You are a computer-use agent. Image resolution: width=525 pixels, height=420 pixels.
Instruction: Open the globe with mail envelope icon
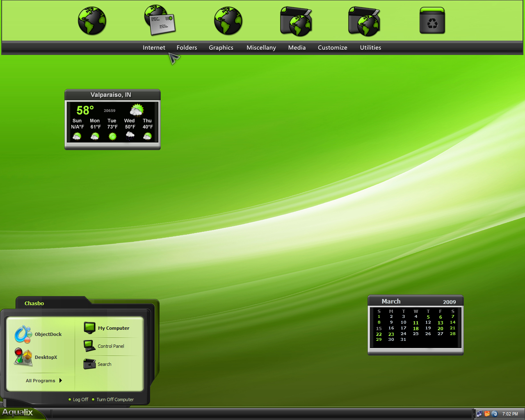click(160, 20)
